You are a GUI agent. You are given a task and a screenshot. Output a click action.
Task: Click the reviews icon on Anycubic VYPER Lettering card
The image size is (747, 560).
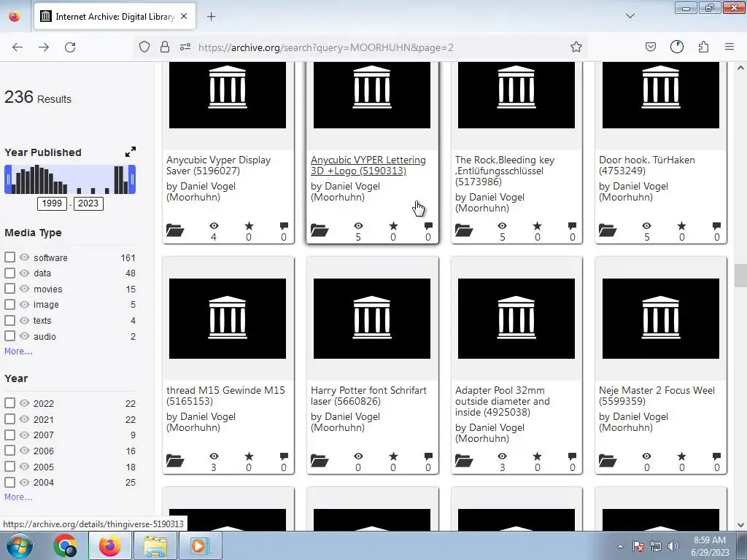click(428, 226)
